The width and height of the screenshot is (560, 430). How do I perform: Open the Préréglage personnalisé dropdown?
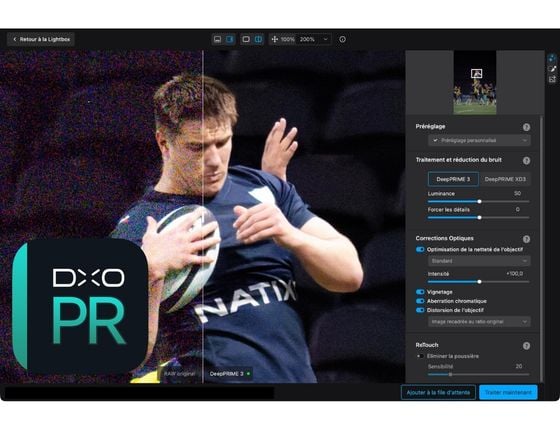[479, 140]
